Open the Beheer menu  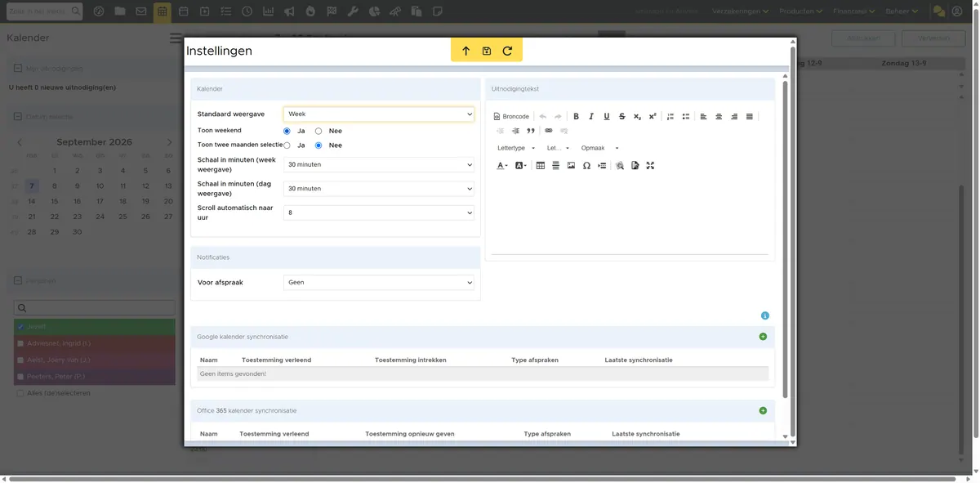tap(902, 11)
